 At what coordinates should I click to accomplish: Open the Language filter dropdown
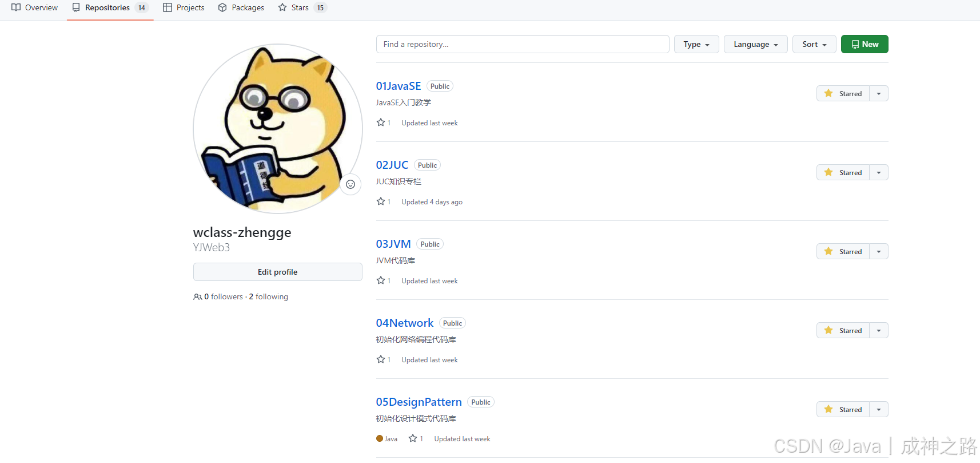tap(755, 44)
